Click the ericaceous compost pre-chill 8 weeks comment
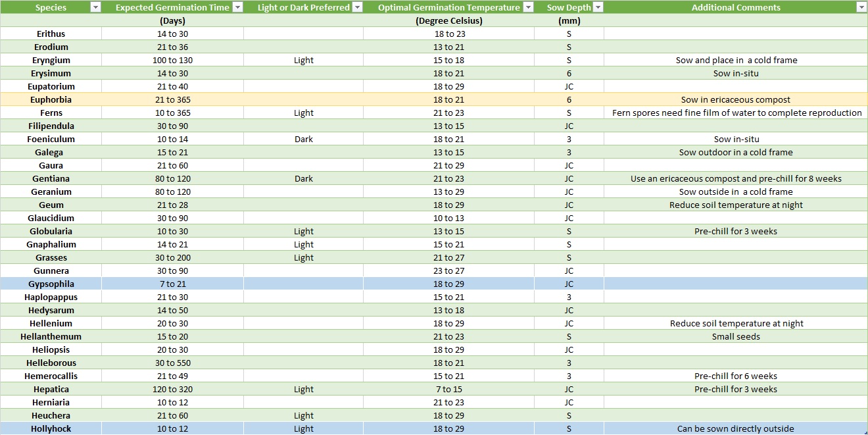 tap(736, 178)
